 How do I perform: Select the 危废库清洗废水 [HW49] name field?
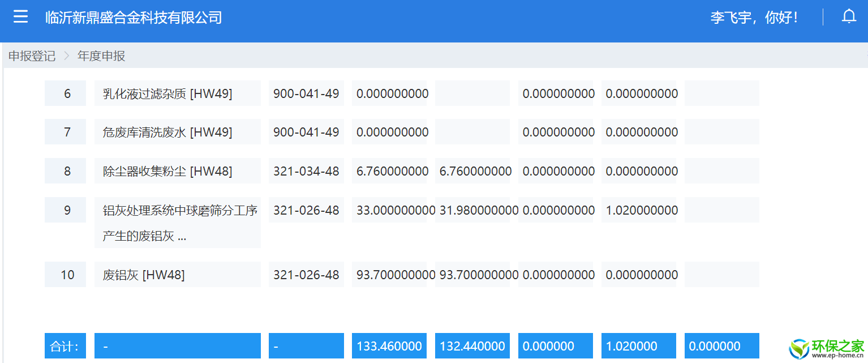[177, 132]
